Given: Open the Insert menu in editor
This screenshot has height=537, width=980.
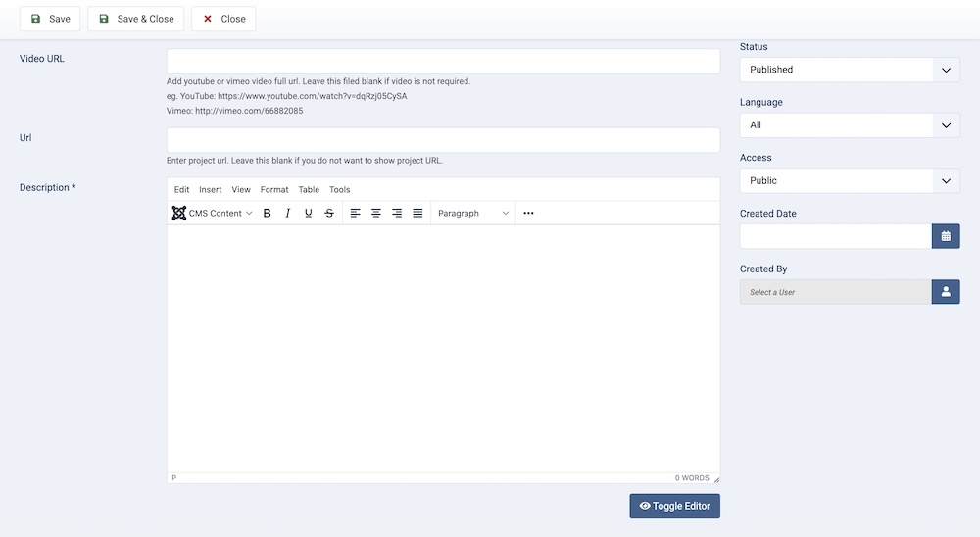Looking at the screenshot, I should click(210, 189).
